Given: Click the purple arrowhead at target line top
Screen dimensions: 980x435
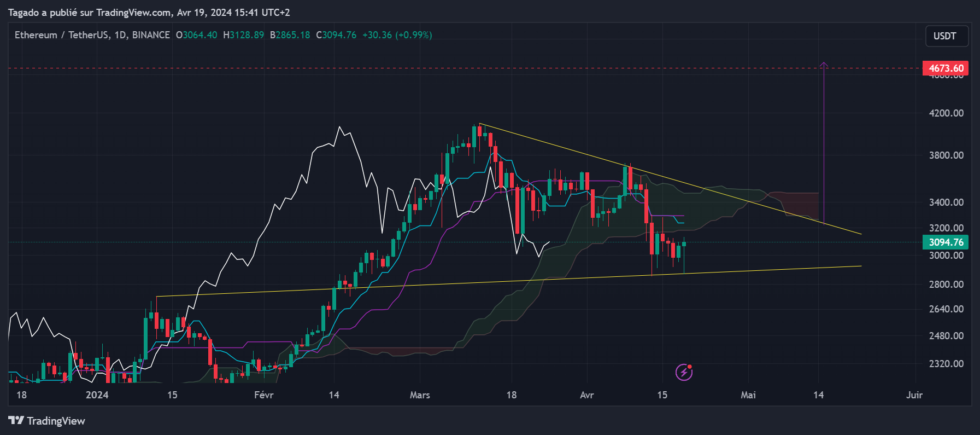Looking at the screenshot, I should click(824, 65).
